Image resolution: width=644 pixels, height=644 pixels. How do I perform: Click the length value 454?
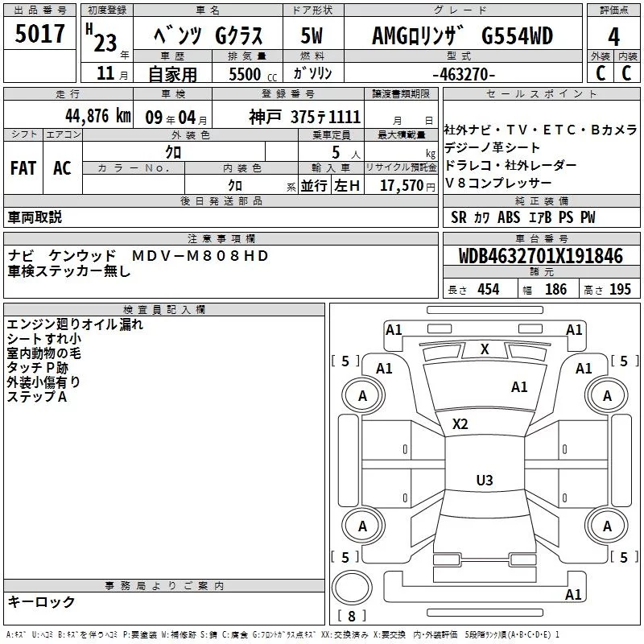click(x=489, y=289)
